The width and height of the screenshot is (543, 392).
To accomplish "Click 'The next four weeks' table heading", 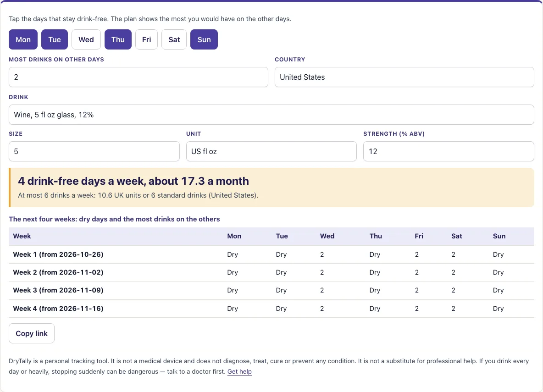I will click(114, 219).
